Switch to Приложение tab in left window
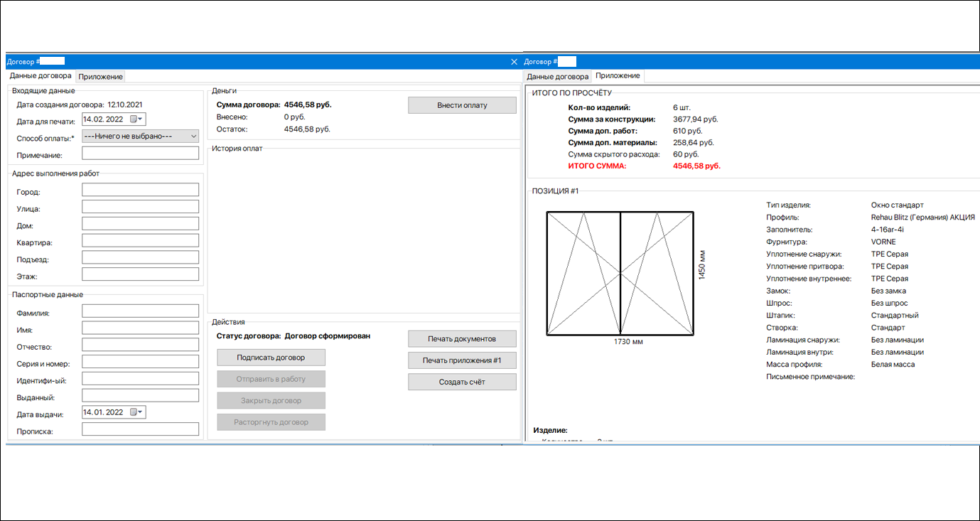Viewport: 980px width, 521px height. (x=100, y=76)
